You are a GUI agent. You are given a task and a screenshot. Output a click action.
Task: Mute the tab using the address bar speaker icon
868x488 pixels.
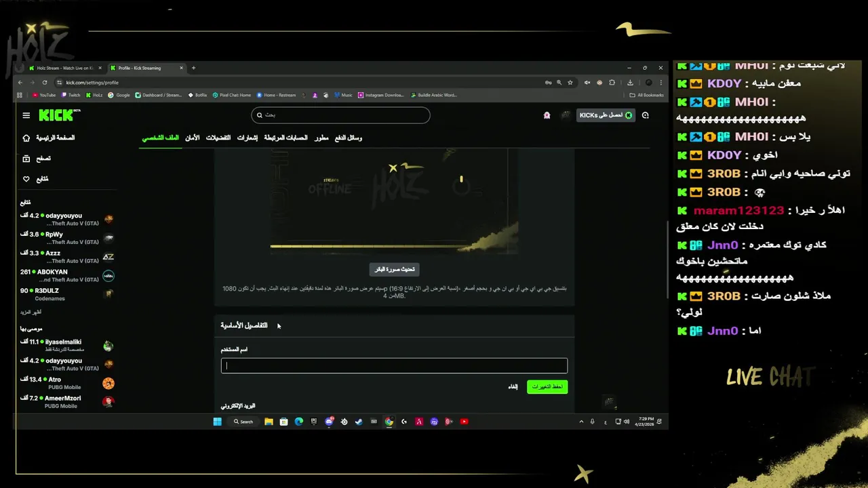click(587, 83)
